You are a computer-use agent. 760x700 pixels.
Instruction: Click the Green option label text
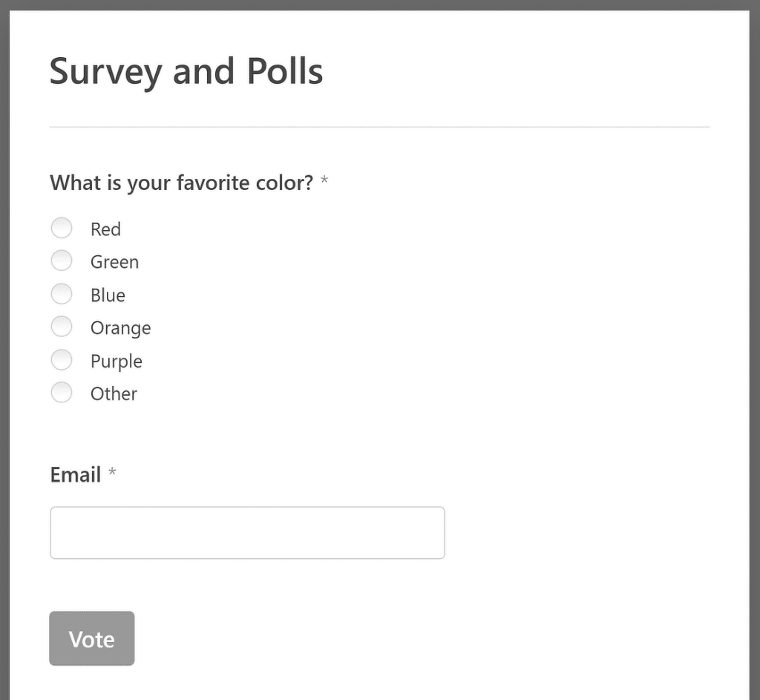tap(114, 261)
